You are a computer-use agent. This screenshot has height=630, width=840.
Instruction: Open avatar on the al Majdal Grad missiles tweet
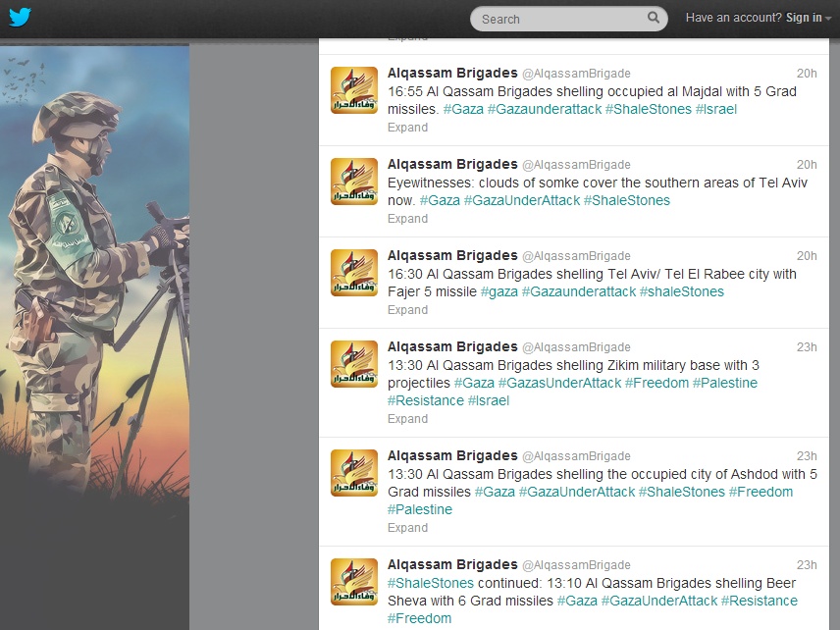[354, 90]
